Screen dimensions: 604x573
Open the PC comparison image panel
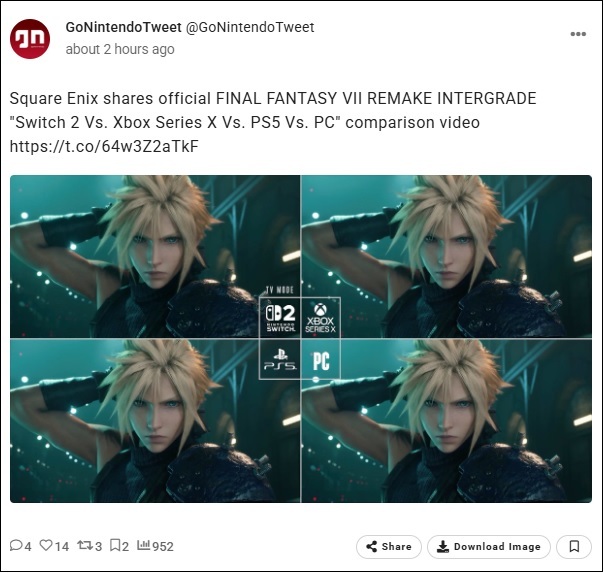click(x=446, y=421)
